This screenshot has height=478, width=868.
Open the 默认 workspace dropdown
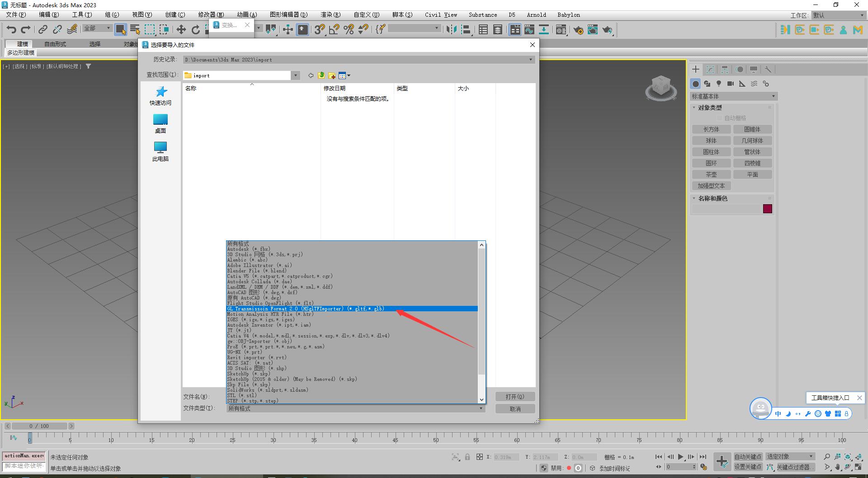[x=839, y=15]
